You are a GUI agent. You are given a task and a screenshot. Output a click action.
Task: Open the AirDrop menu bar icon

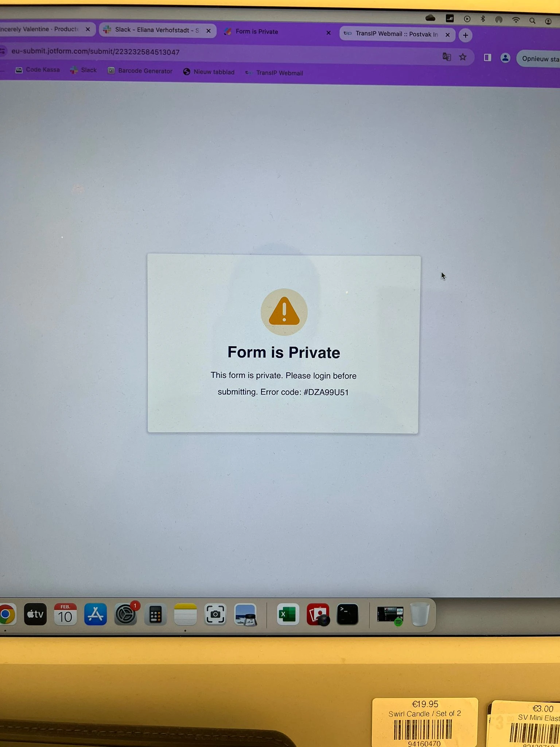click(499, 20)
